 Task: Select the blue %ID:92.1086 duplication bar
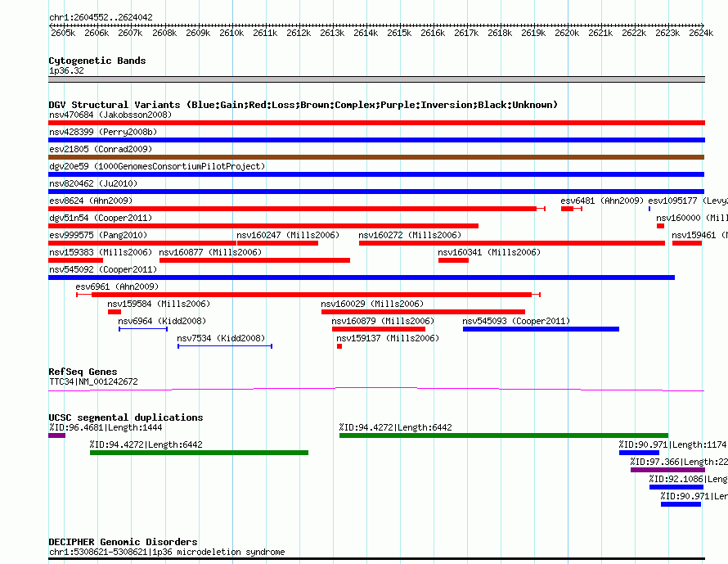pos(676,487)
